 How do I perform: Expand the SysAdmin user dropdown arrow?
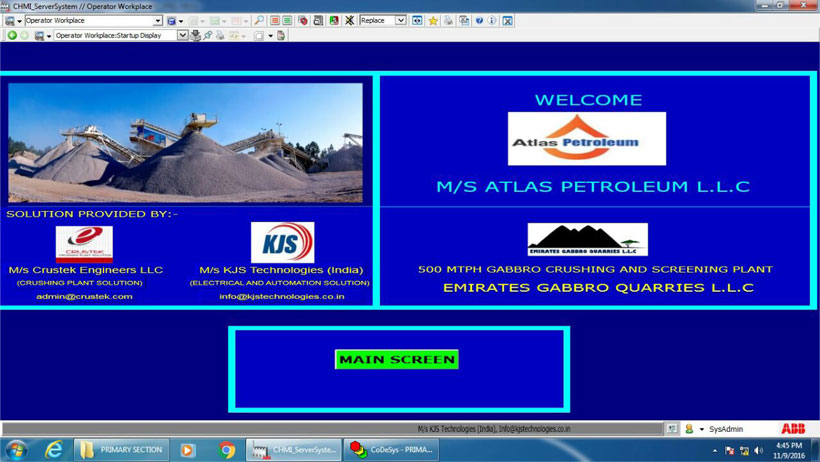702,430
